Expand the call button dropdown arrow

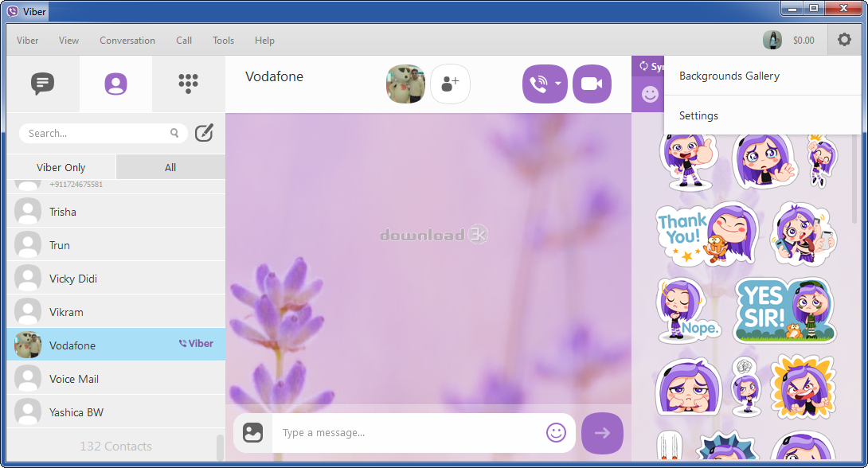click(x=558, y=84)
